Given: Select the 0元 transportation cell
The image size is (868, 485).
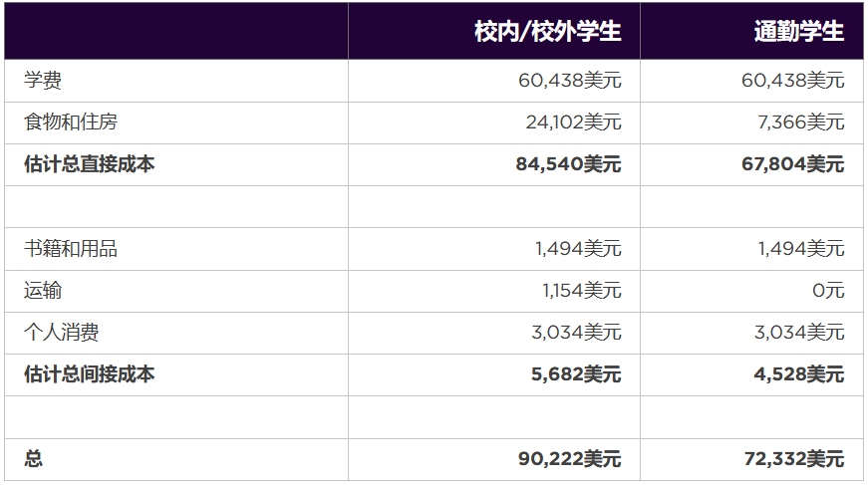Looking at the screenshot, I should (x=828, y=291).
